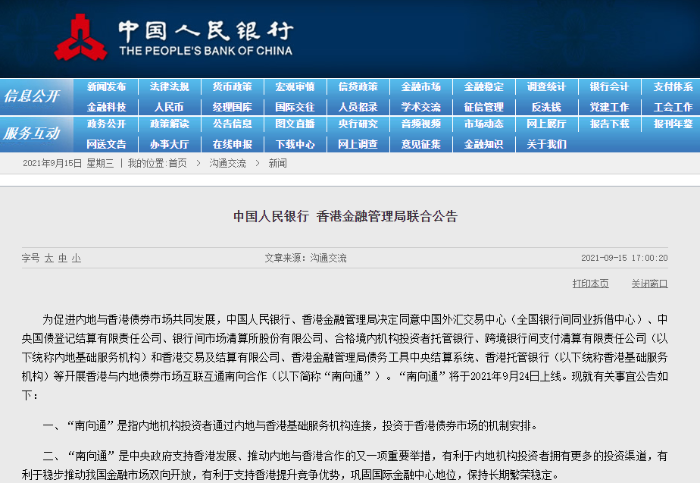Open the 金融市场 menu item
Screen dimensions: 700x483
tap(421, 87)
